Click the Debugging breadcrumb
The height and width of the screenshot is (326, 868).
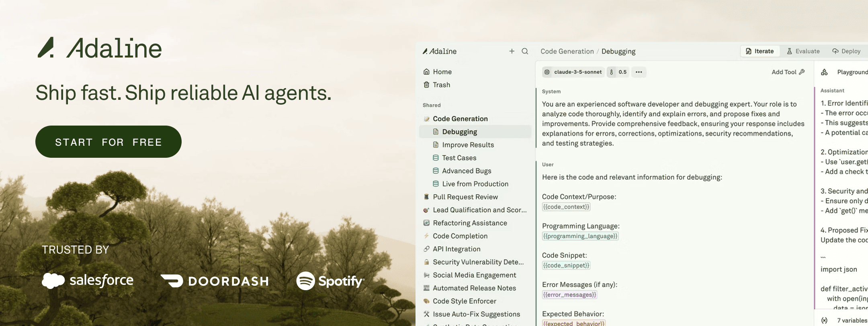(618, 51)
